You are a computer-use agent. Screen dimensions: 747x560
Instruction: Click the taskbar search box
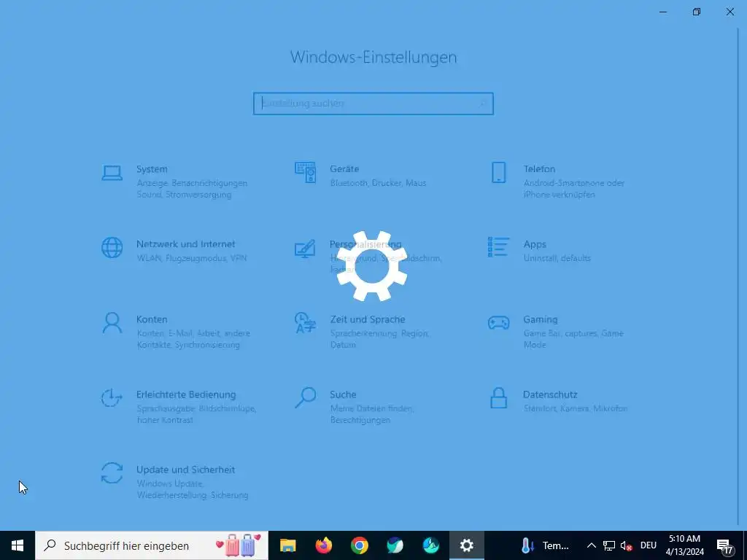(152, 545)
